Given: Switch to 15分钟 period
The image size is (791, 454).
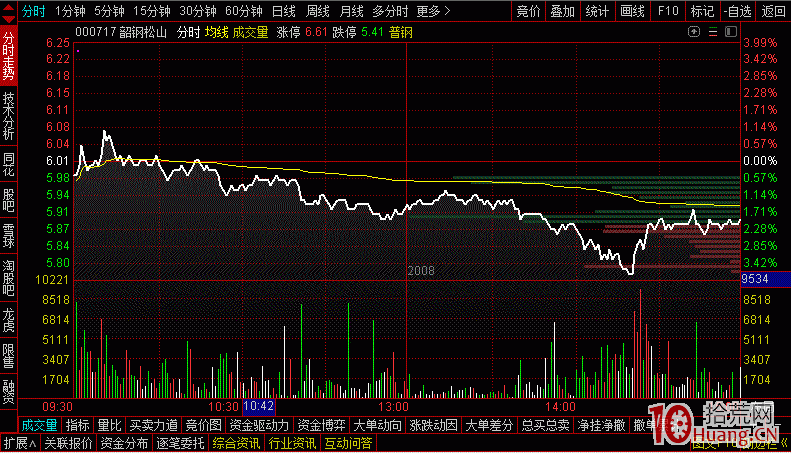Looking at the screenshot, I should 152,11.
